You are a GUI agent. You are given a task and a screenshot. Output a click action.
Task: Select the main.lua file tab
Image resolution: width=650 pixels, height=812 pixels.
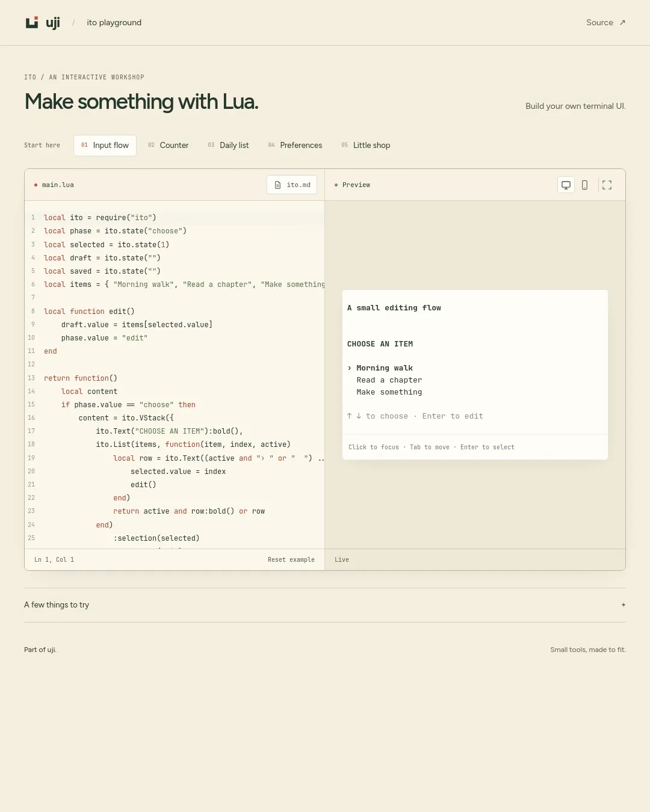[x=54, y=185]
